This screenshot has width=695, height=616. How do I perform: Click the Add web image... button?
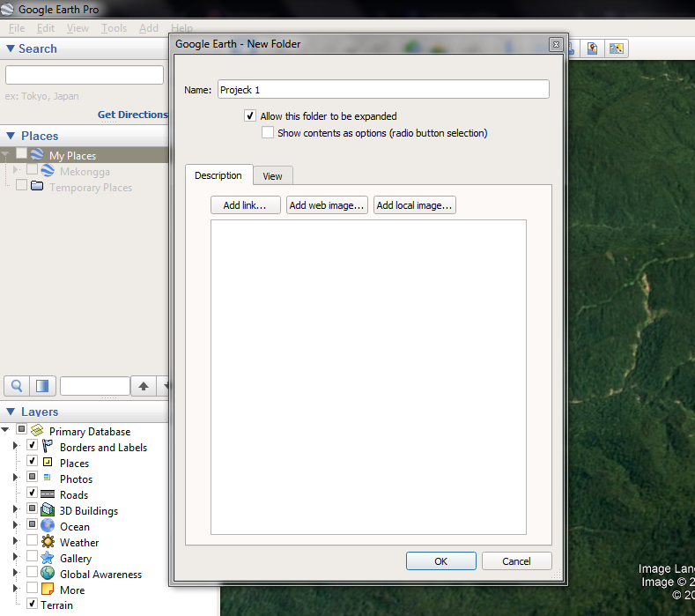click(x=327, y=205)
